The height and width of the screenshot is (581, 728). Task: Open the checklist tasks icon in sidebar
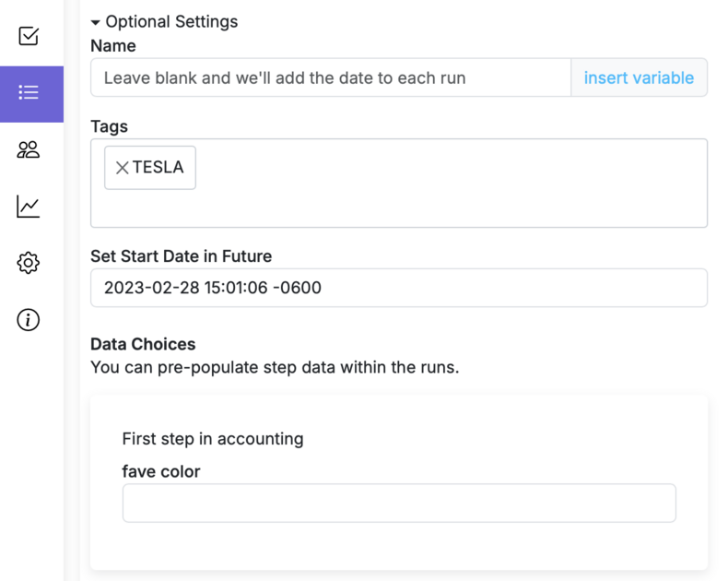point(29,36)
